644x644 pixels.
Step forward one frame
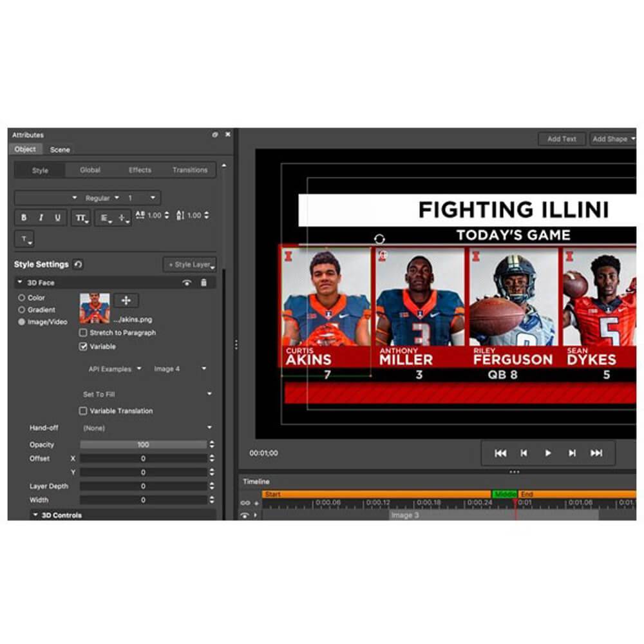pyautogui.click(x=572, y=453)
